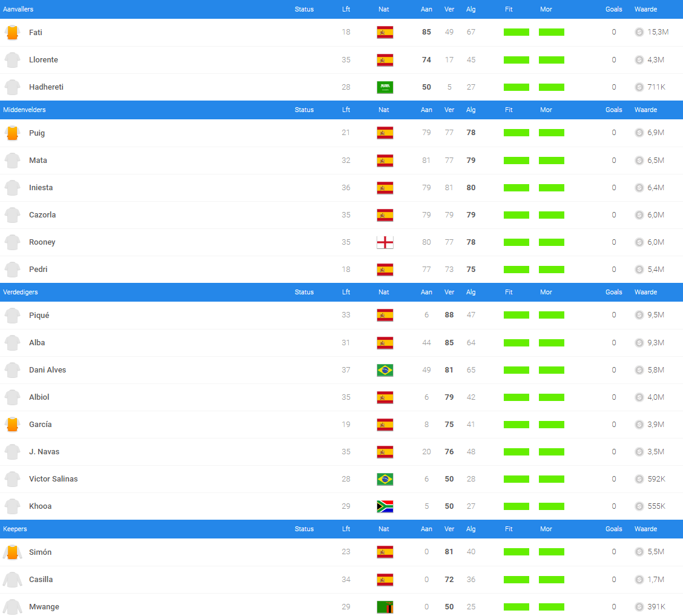Image resolution: width=683 pixels, height=616 pixels.
Task: Click the England flag in Rooney's row
Action: click(x=385, y=242)
